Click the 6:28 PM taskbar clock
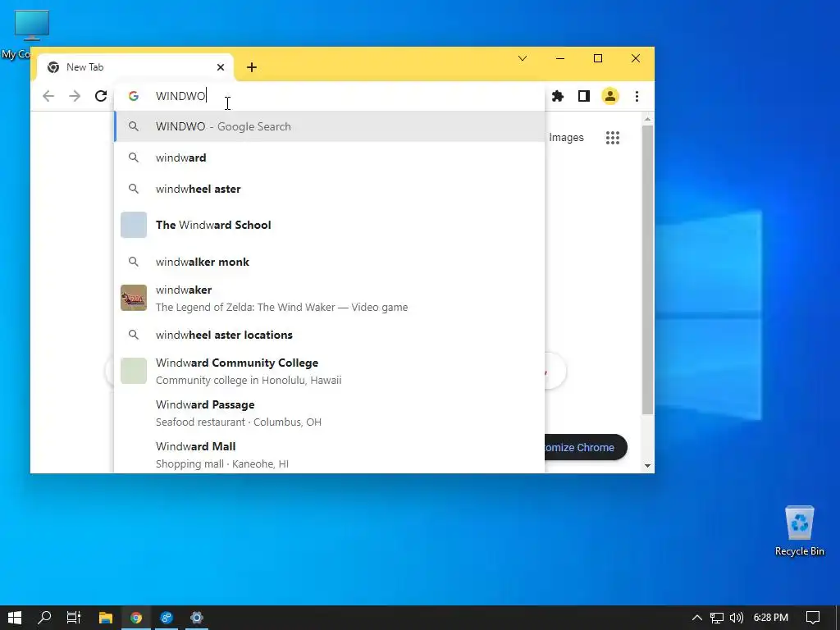840x630 pixels. pos(771,618)
